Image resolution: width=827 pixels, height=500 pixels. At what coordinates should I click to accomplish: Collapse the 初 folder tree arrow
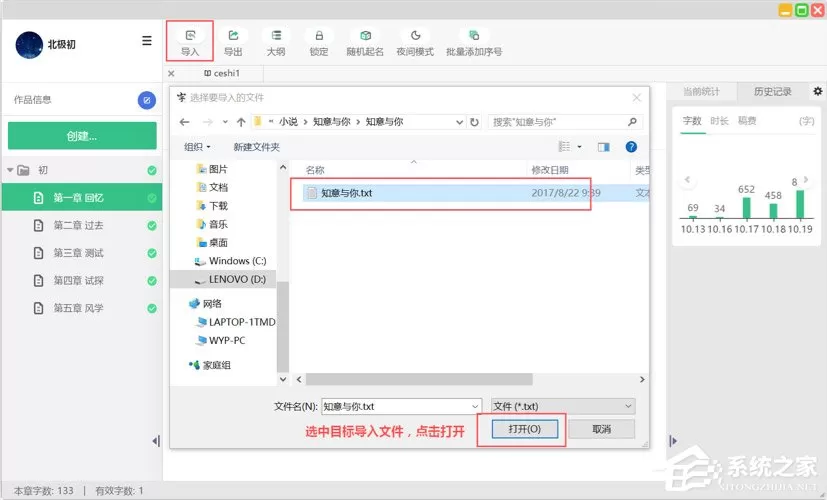click(10, 170)
